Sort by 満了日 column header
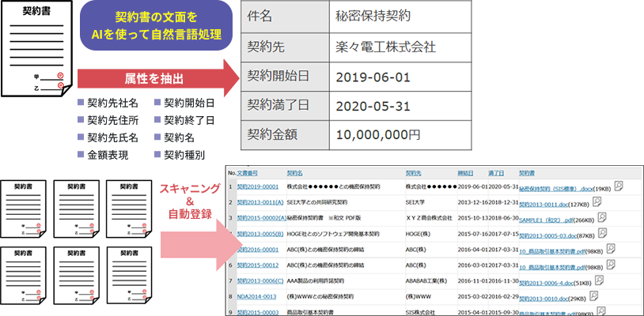 (496, 173)
